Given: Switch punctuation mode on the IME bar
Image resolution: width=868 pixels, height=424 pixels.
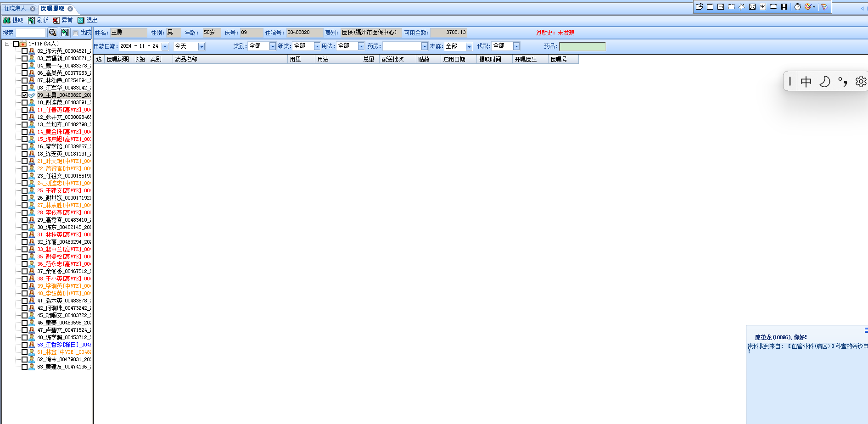Looking at the screenshot, I should [843, 82].
